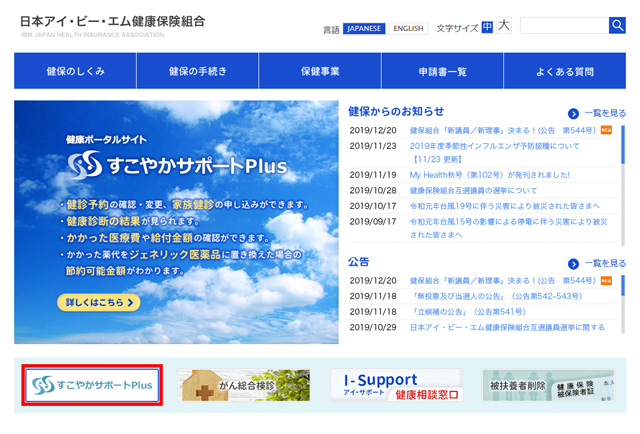This screenshot has width=640, height=434.
Task: Open the 2019/10/29 互選議員選挙に関する notice
Action: tap(507, 327)
